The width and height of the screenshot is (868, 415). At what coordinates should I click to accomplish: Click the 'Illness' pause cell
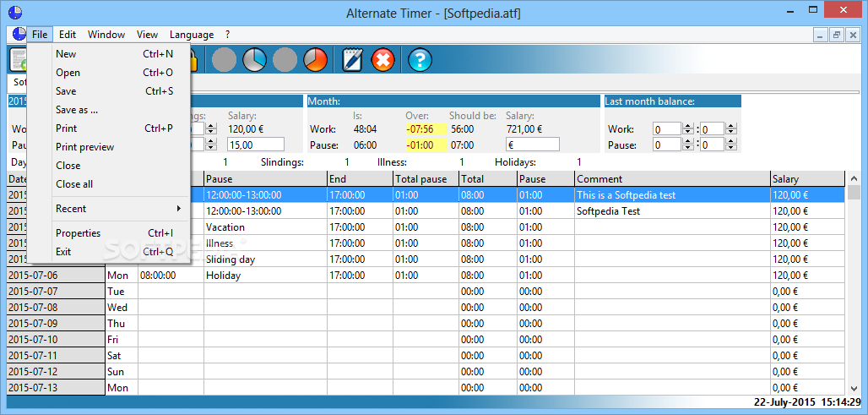[x=265, y=243]
